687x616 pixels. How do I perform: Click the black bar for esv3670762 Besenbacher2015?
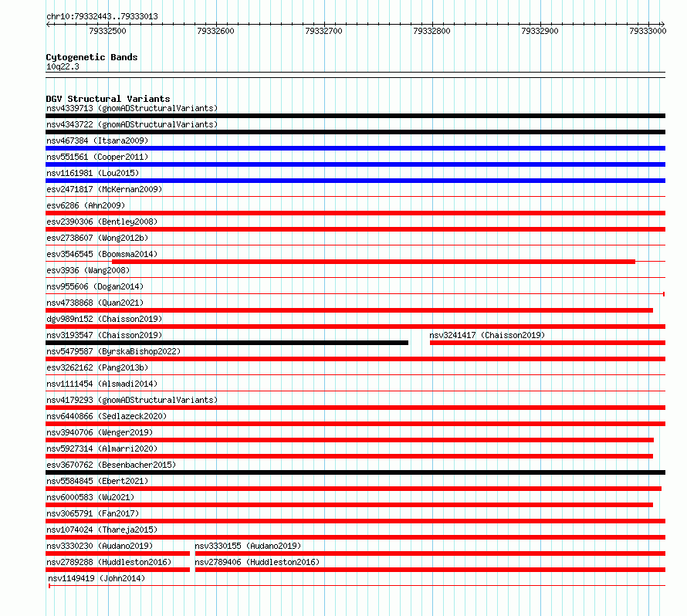coord(355,472)
